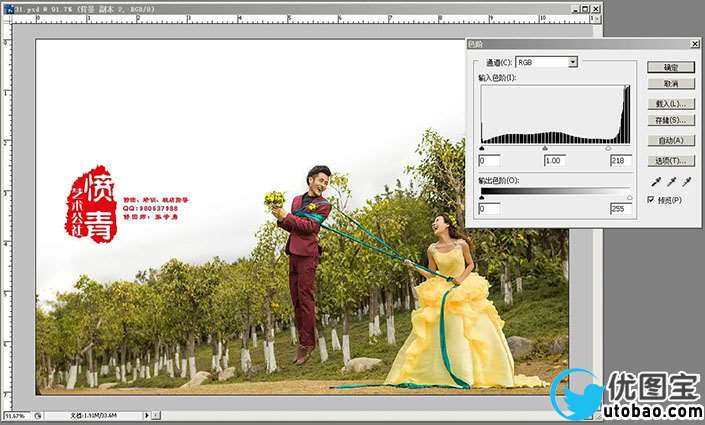Click the horizontal scrollbar left arrow button
This screenshot has width=705, height=425.
coord(156,416)
